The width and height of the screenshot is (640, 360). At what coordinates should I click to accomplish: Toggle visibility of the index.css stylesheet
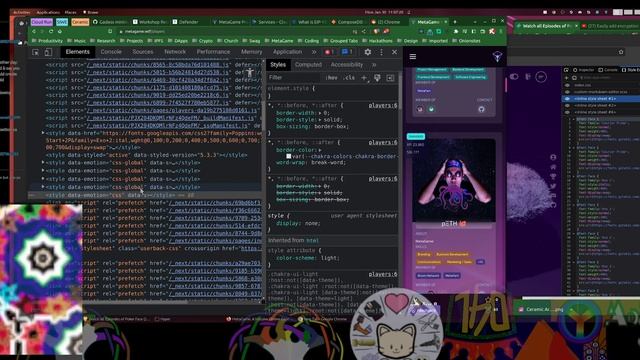pyautogui.click(x=567, y=85)
